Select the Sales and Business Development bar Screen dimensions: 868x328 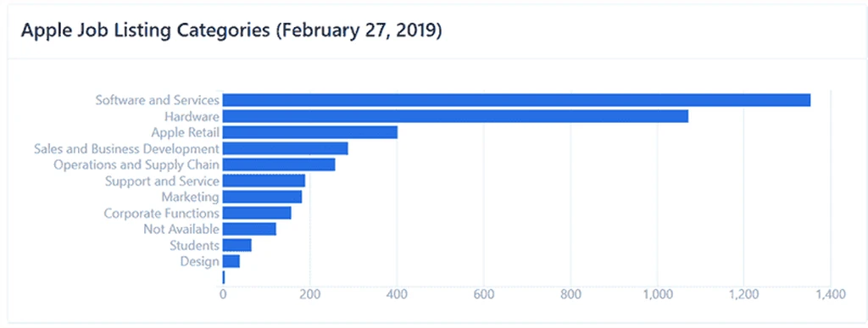point(285,148)
